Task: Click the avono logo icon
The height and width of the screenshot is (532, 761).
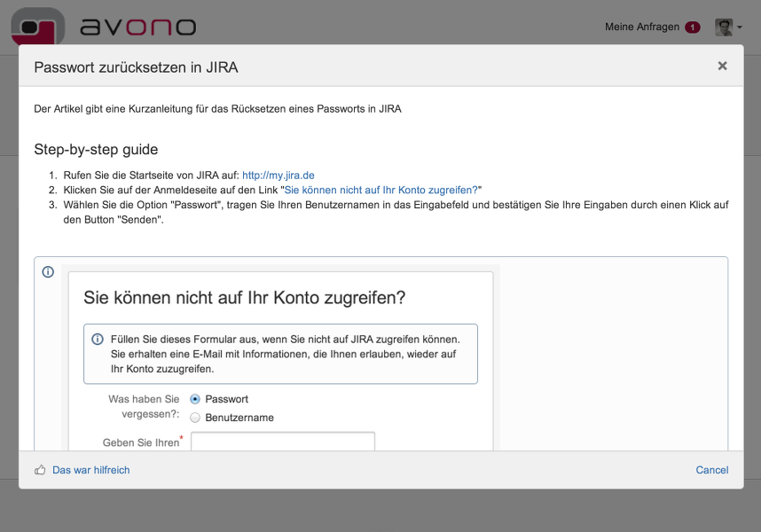Action: [x=38, y=27]
